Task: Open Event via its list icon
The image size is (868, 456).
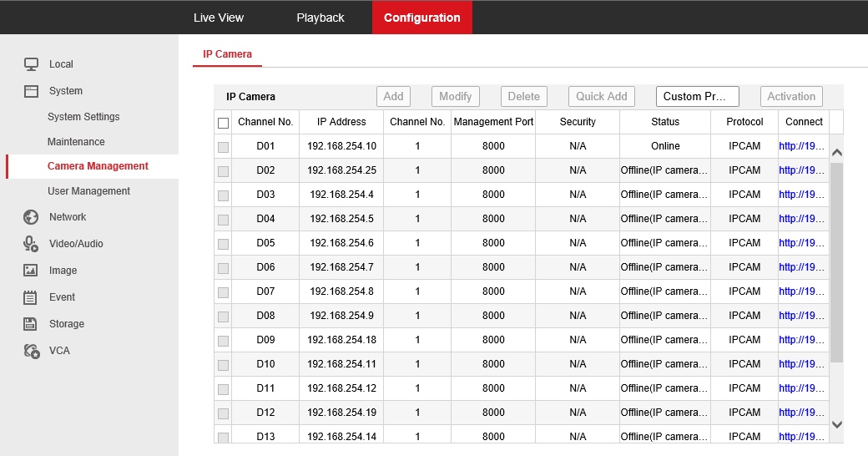Action: click(x=31, y=297)
